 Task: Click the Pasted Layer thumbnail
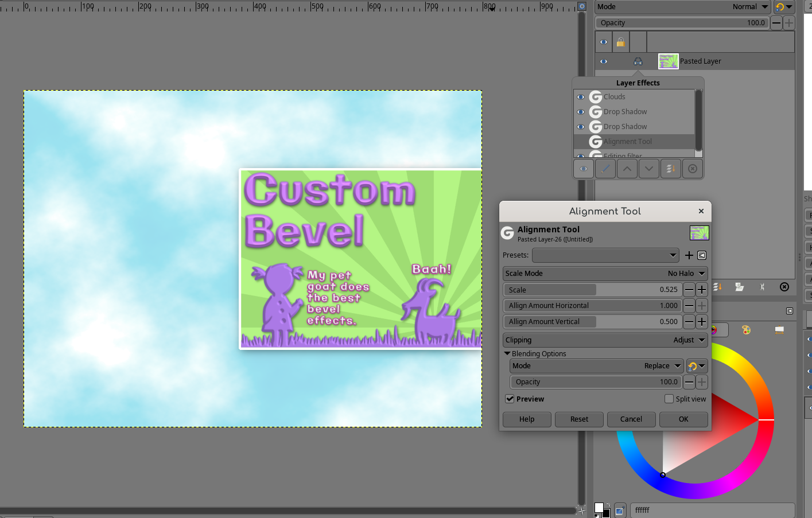coord(669,61)
